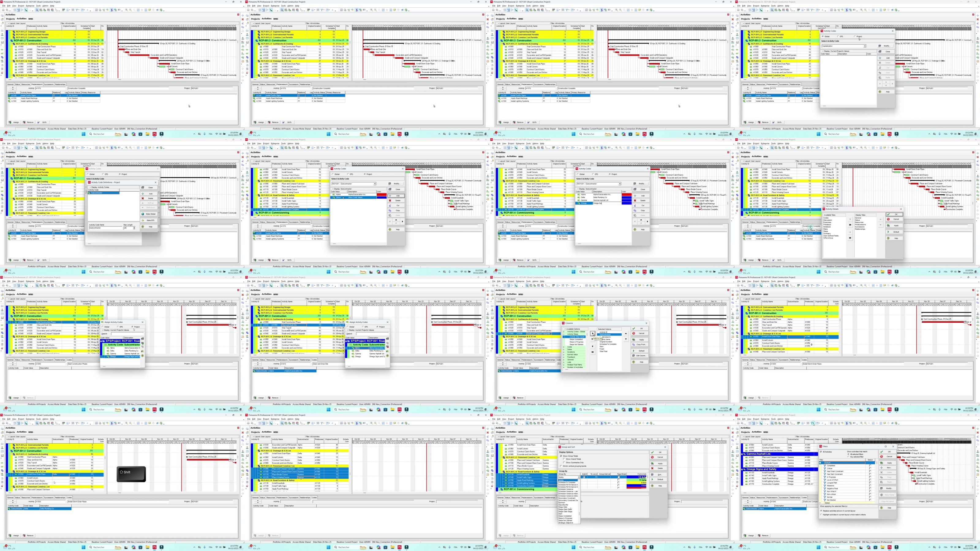
Task: Open Tools menu in Group and Sort frame
Action: [529, 419]
